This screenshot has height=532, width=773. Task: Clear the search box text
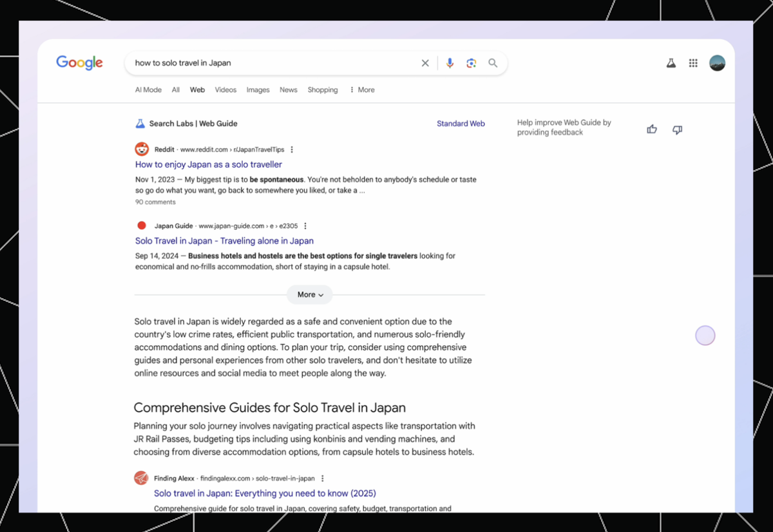coord(425,63)
